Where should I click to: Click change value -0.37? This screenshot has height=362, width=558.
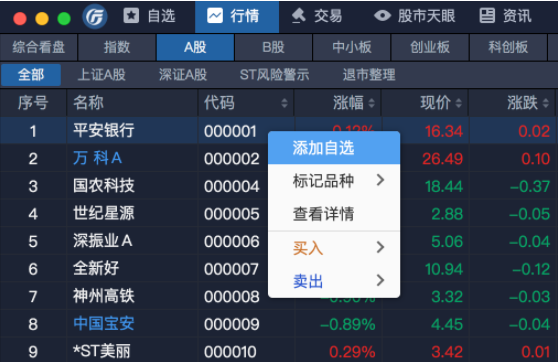(530, 187)
